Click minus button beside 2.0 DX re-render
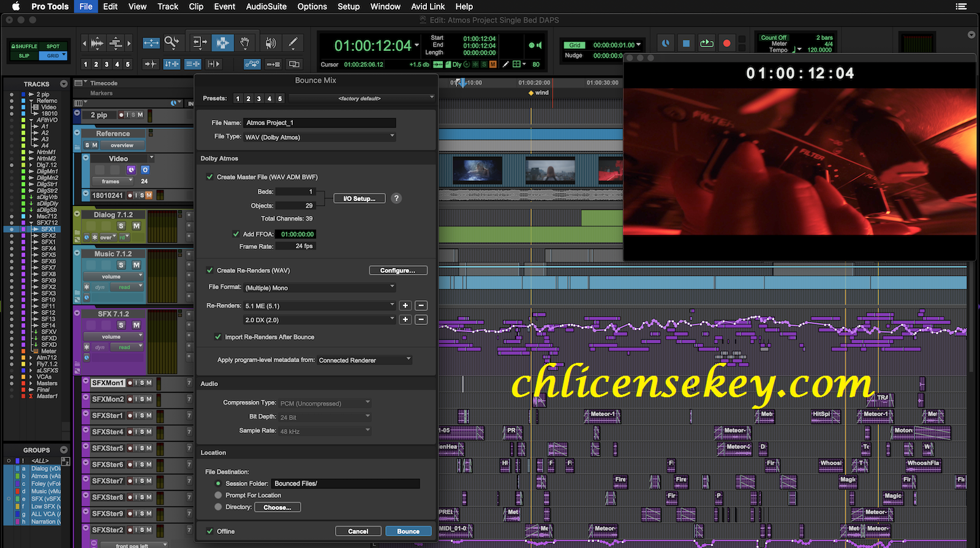 point(421,319)
